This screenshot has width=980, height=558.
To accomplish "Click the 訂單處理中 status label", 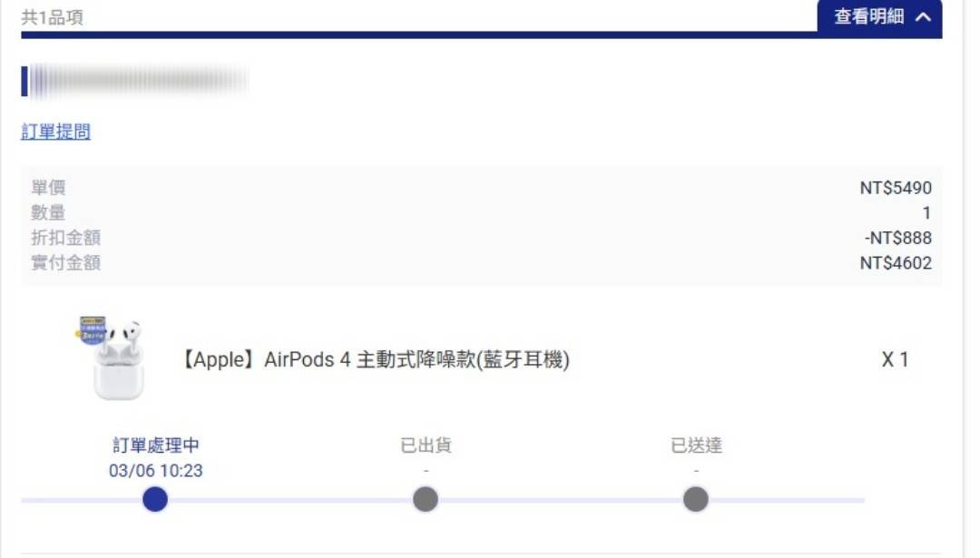I will [156, 445].
